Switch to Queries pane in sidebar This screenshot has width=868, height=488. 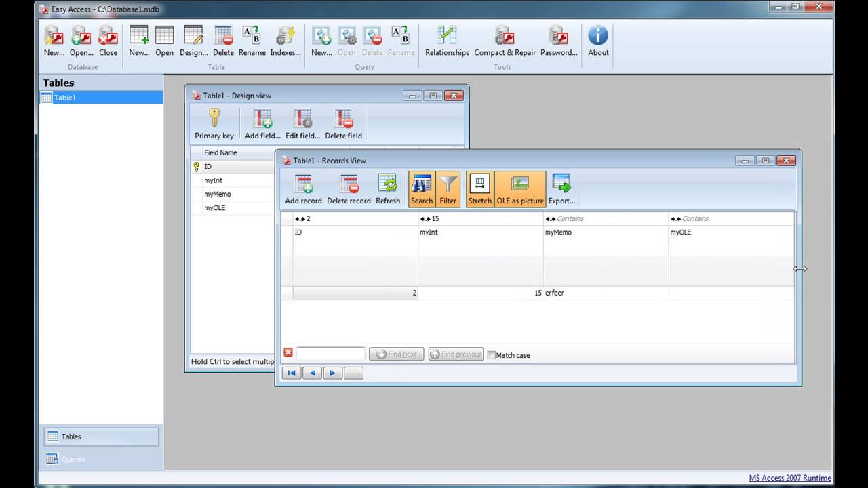point(101,459)
